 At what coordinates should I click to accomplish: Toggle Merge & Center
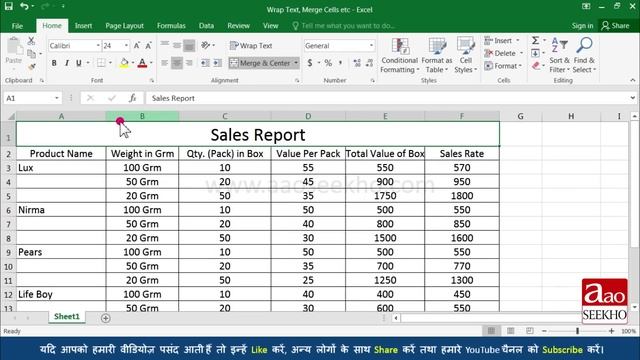tap(260, 63)
